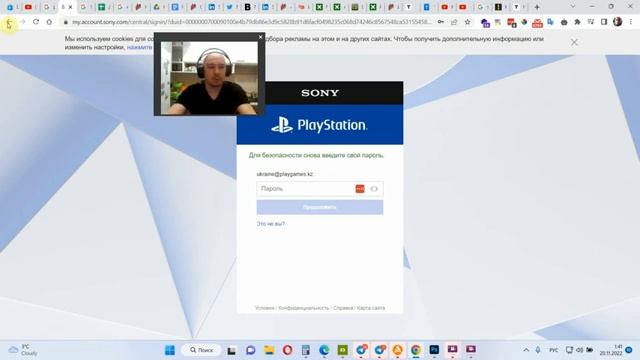
Task: Open Microsoft Edge from the taskbar
Action: click(324, 350)
